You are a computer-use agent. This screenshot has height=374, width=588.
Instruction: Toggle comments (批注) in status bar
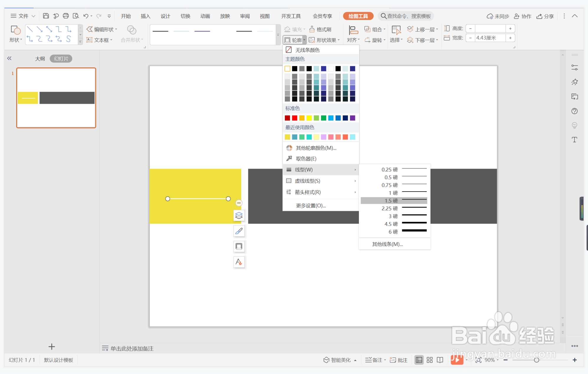[398, 360]
